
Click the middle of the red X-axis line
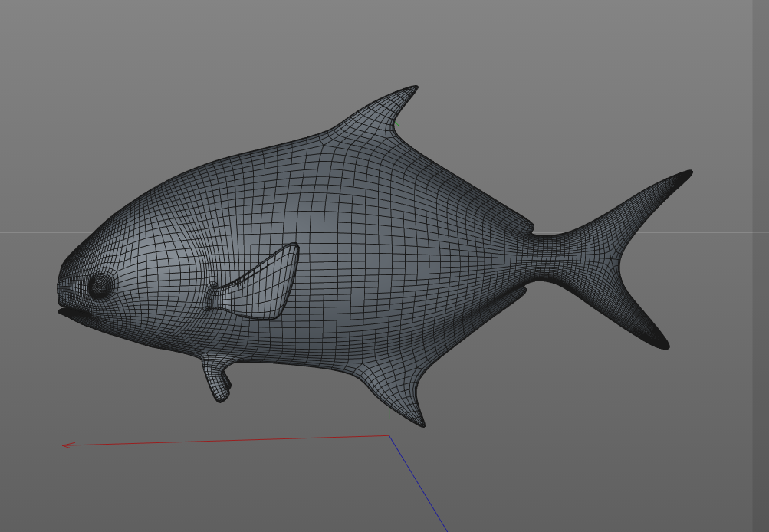227,441
